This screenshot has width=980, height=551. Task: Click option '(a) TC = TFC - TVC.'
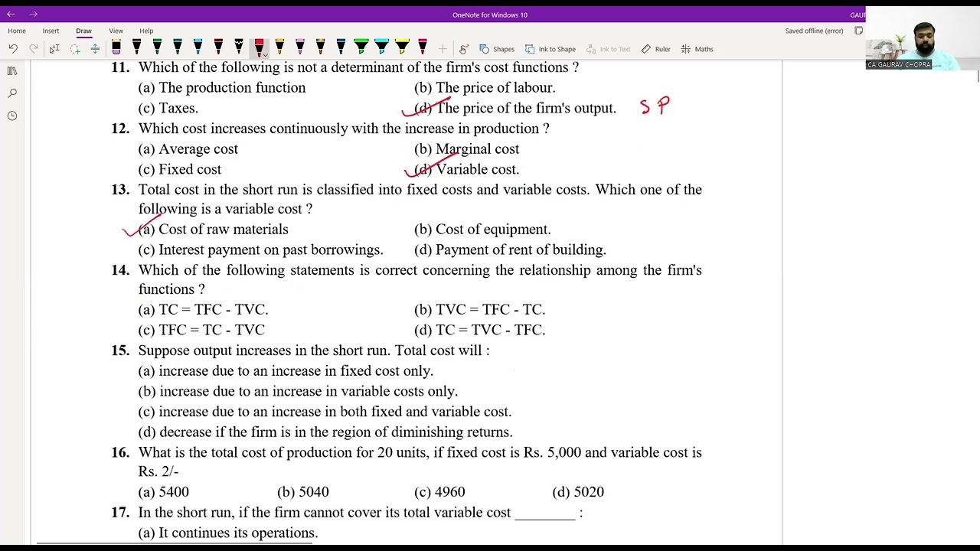203,310
